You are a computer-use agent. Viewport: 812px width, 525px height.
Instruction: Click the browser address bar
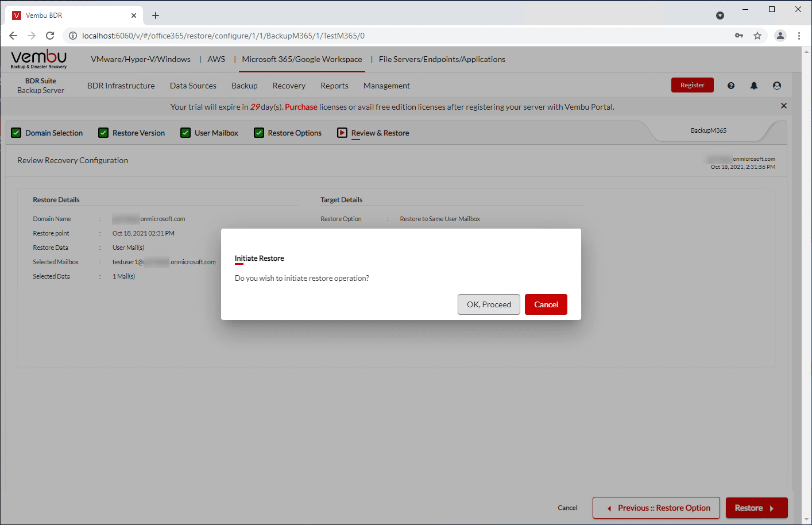[402, 36]
